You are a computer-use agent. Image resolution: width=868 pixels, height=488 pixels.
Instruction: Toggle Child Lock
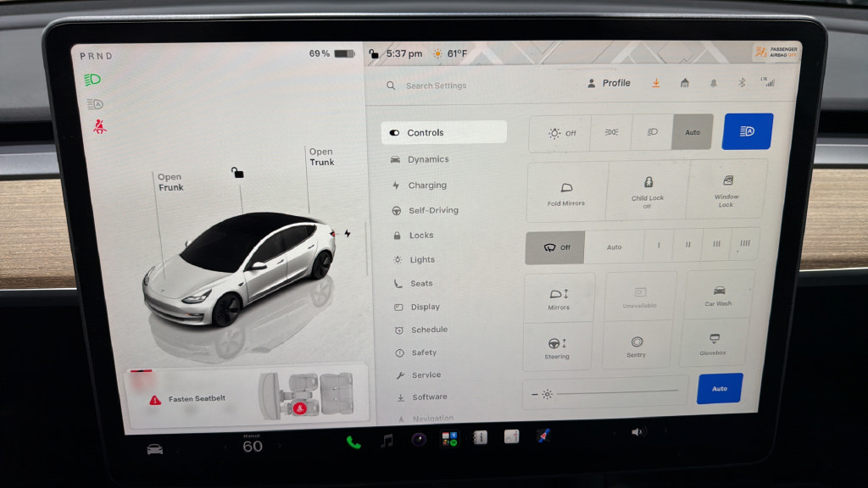647,192
